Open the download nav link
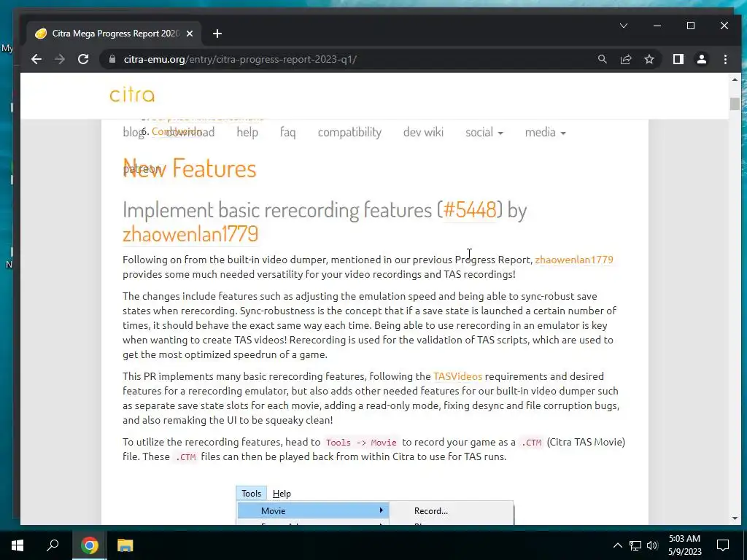Image resolution: width=747 pixels, height=560 pixels. (190, 132)
